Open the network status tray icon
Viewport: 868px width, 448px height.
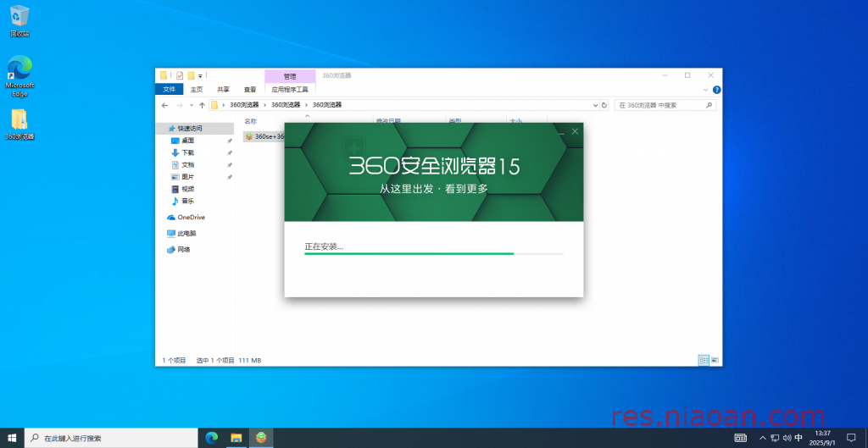[775, 438]
